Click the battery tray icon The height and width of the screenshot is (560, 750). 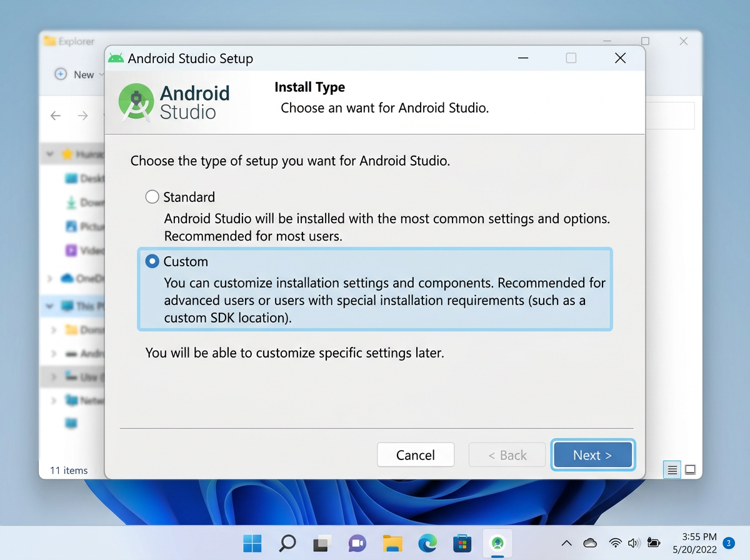654,542
